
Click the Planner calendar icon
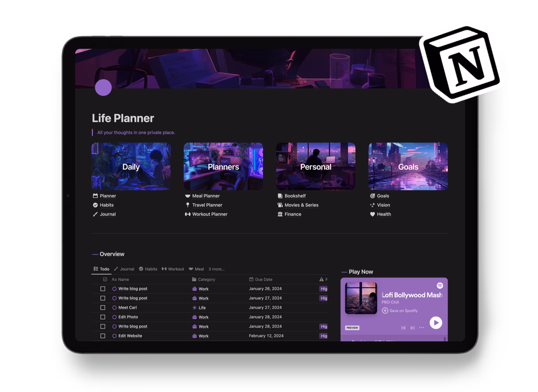[95, 196]
